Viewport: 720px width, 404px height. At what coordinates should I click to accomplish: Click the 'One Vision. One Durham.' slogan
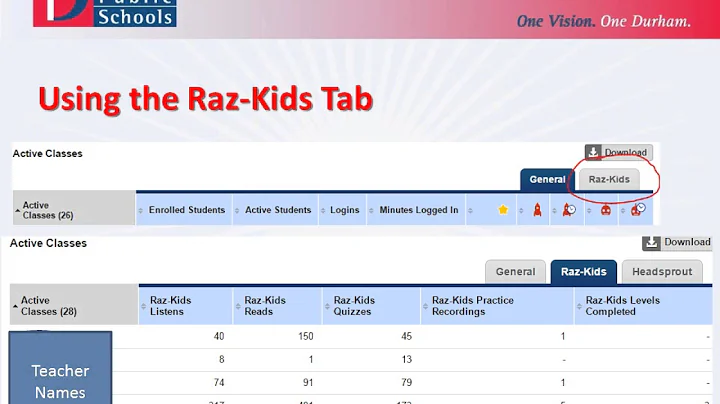pos(603,21)
